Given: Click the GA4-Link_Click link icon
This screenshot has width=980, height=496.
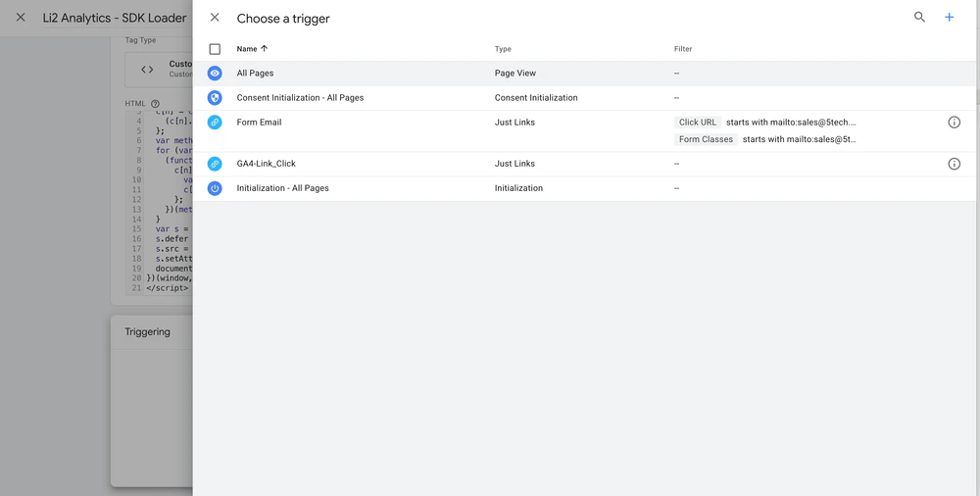Looking at the screenshot, I should click(x=215, y=164).
